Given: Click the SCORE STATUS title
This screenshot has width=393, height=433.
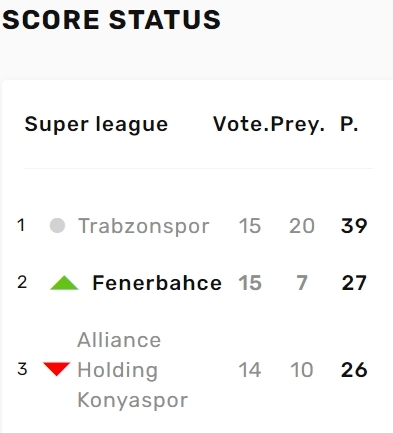Looking at the screenshot, I should [x=111, y=20].
